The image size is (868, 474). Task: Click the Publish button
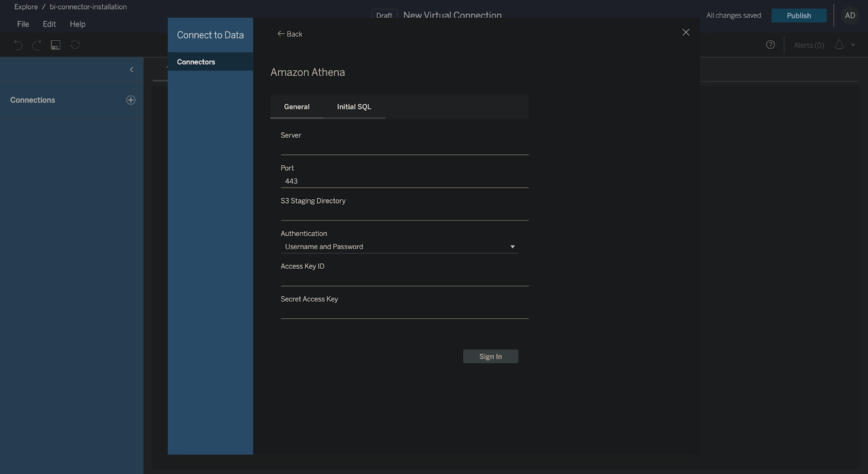point(799,15)
